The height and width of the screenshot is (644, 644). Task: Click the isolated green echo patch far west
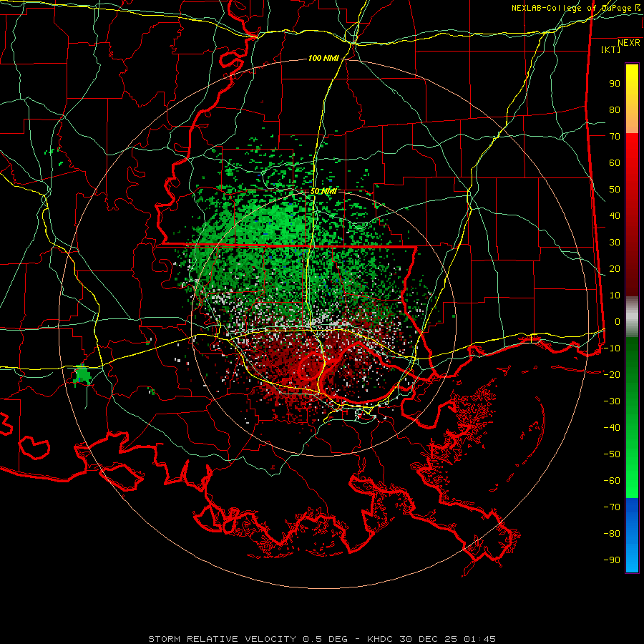pyautogui.click(x=83, y=375)
